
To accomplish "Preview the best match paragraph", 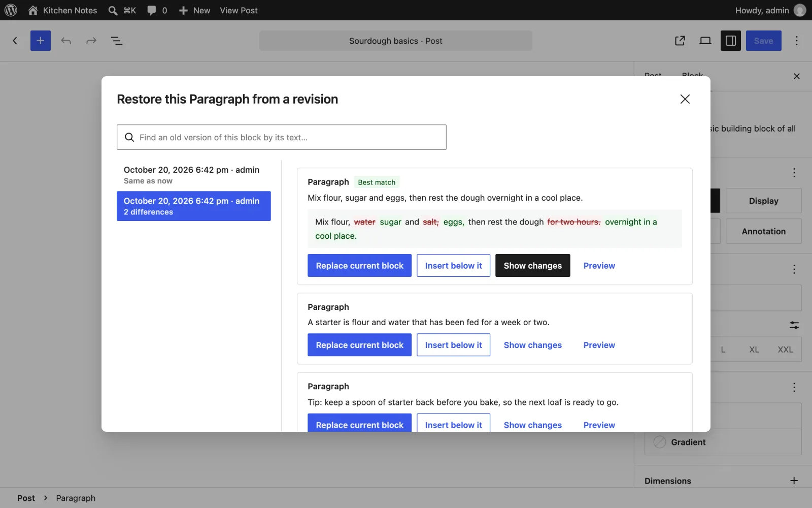I will pyautogui.click(x=599, y=266).
